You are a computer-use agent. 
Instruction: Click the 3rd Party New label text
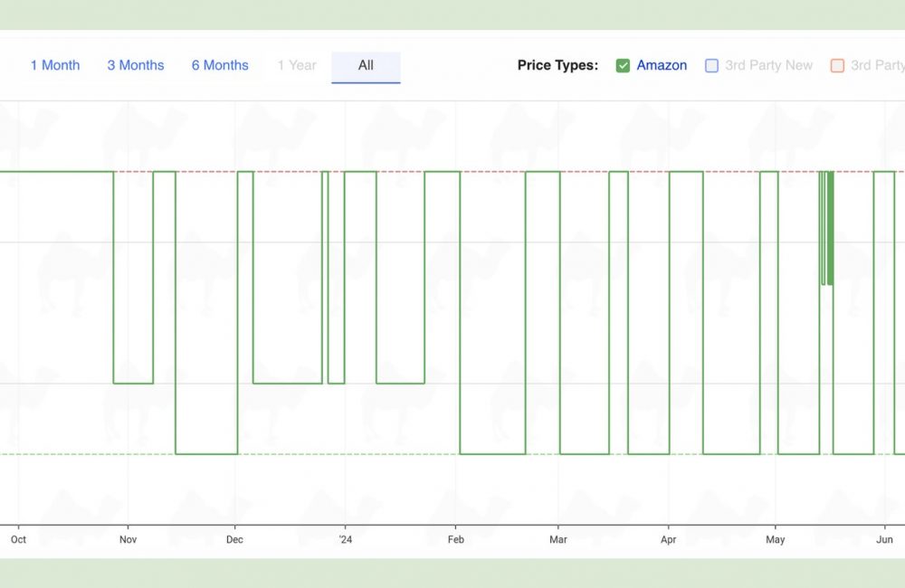tap(768, 65)
